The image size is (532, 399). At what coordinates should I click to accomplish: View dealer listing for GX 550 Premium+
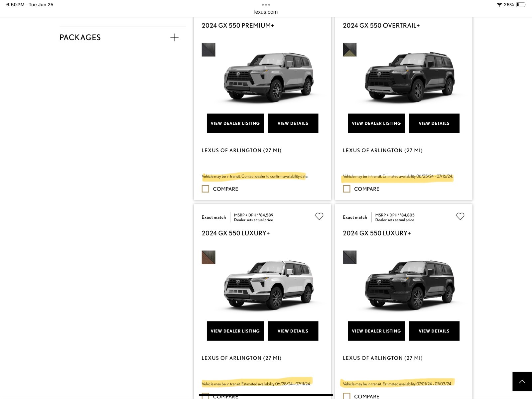(x=235, y=123)
